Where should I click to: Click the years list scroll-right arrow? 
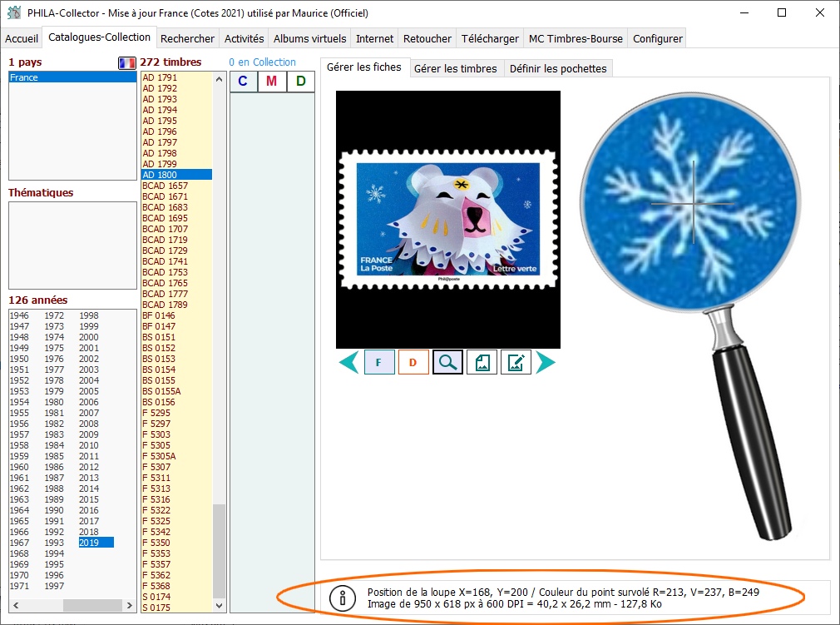[129, 605]
